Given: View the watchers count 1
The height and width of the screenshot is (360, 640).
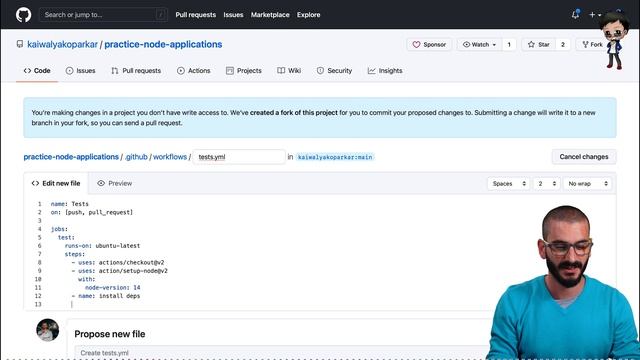Looking at the screenshot, I should (509, 44).
